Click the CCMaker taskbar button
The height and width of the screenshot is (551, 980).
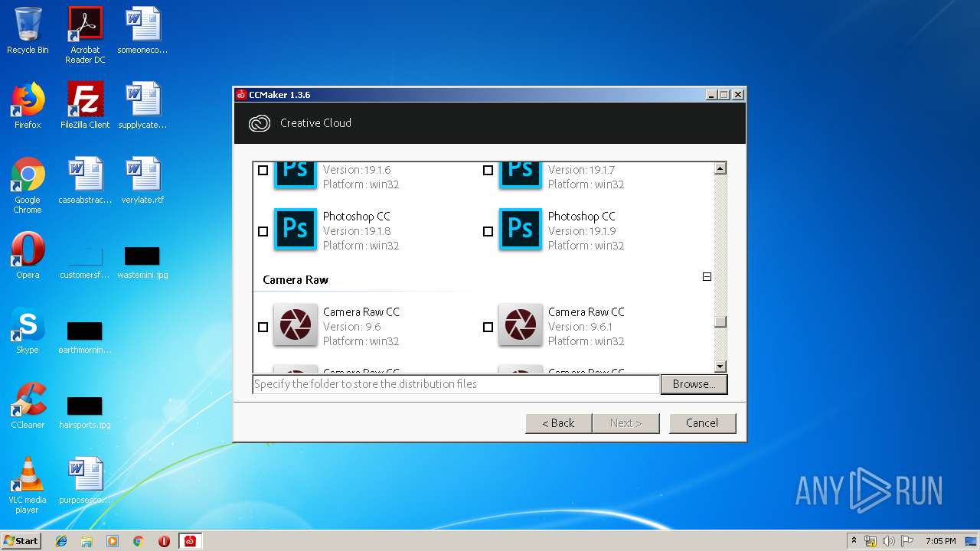tap(190, 541)
